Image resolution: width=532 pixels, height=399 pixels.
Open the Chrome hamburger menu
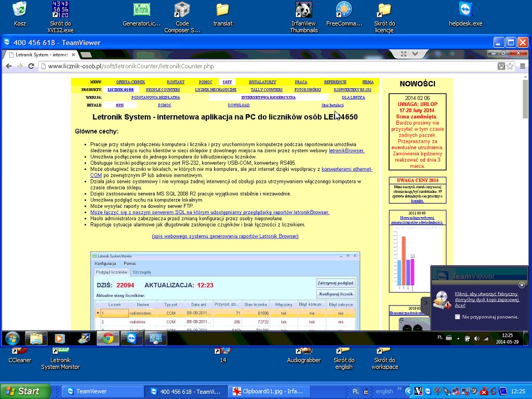coord(522,66)
